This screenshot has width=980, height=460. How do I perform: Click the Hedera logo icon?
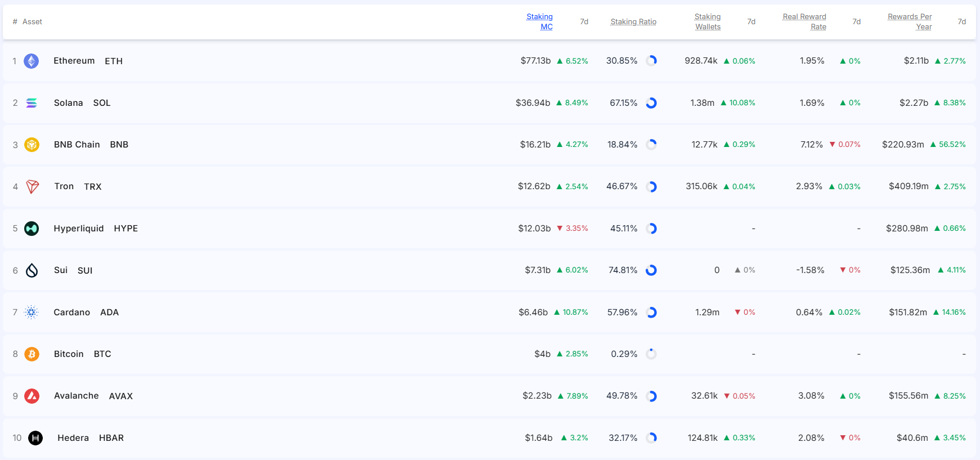point(35,438)
